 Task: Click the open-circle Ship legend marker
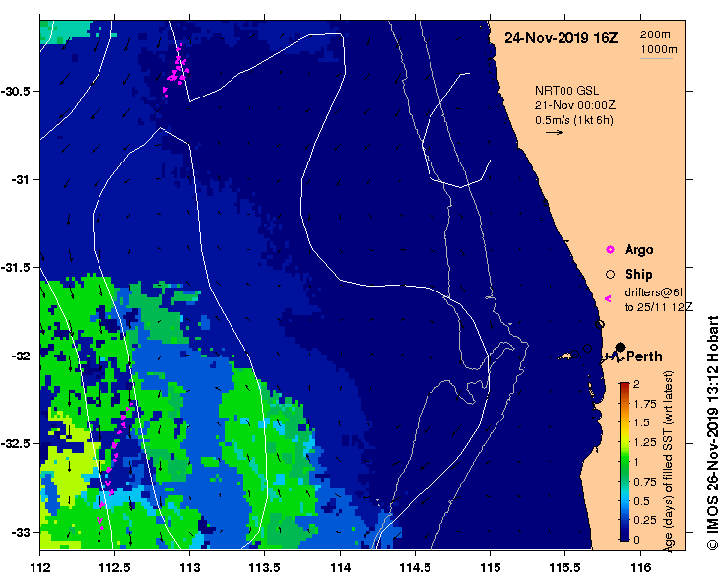[610, 275]
